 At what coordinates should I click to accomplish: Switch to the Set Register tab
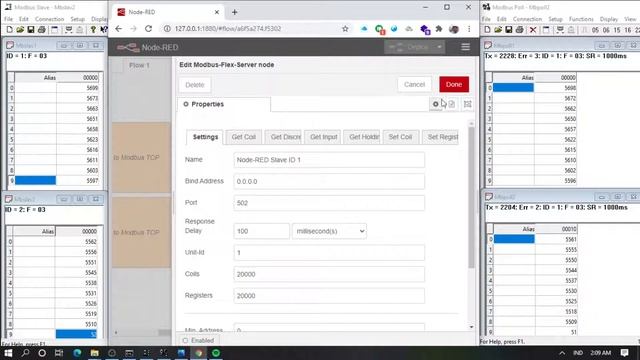click(x=440, y=137)
